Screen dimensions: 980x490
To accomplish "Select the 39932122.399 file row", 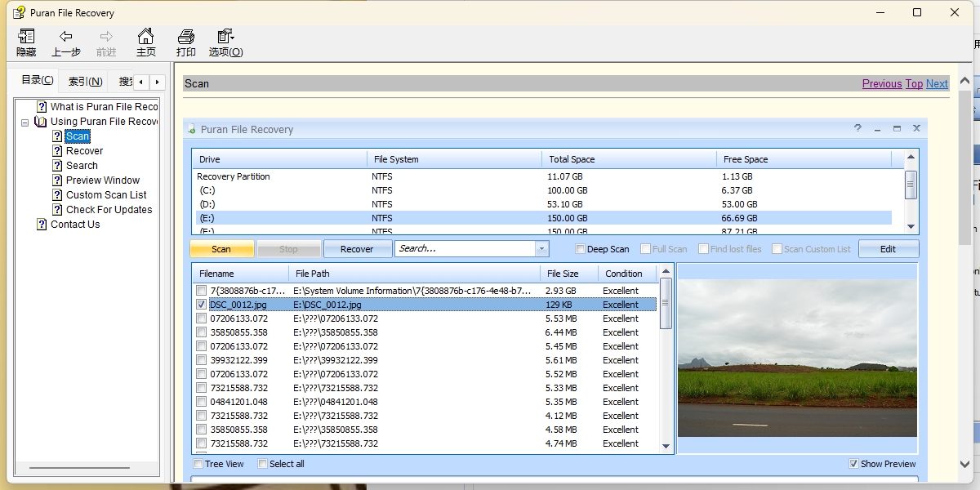I will click(425, 360).
